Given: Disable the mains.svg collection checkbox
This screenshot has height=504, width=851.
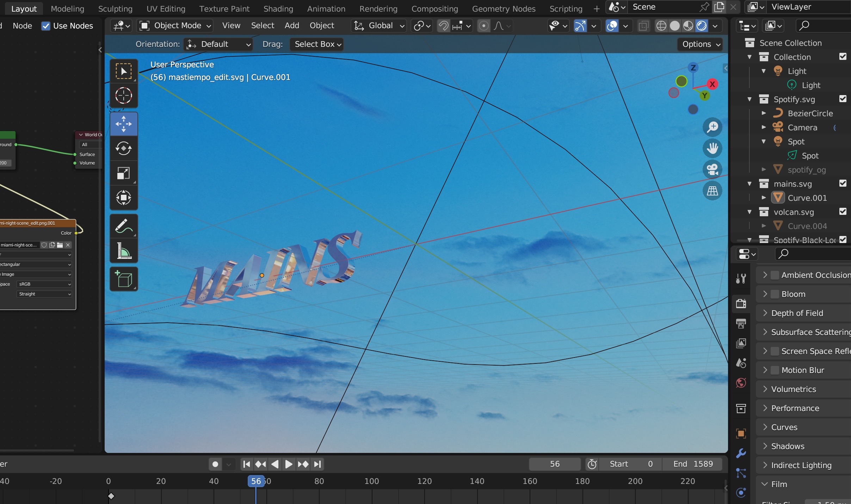Looking at the screenshot, I should click(843, 183).
